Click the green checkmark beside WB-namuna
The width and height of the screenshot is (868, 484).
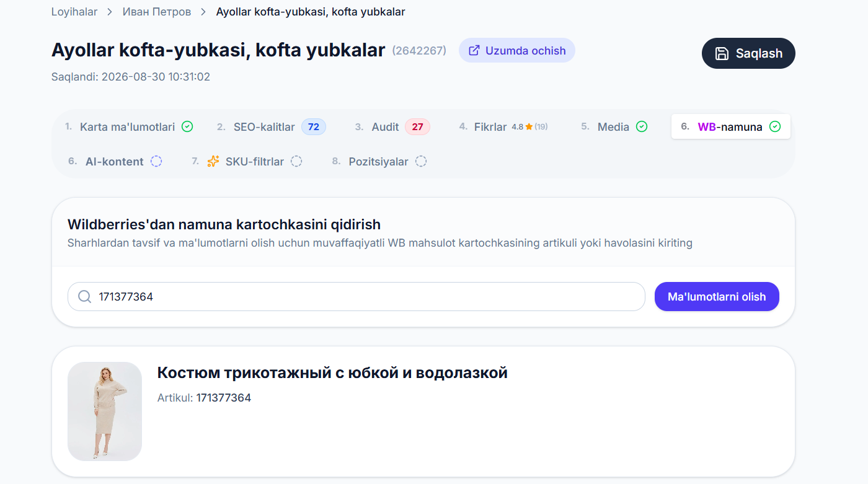pyautogui.click(x=775, y=127)
